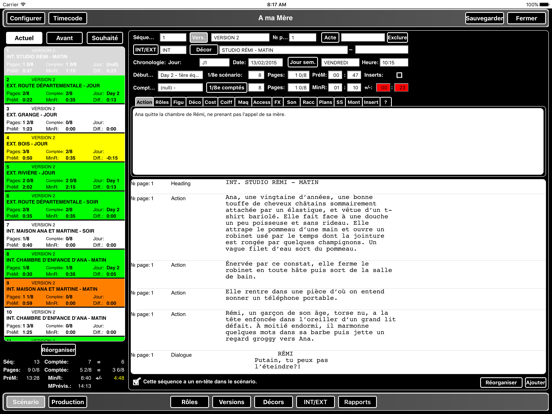Select yellow sequence 4 EXT. BOIS - JOUR

(64, 148)
